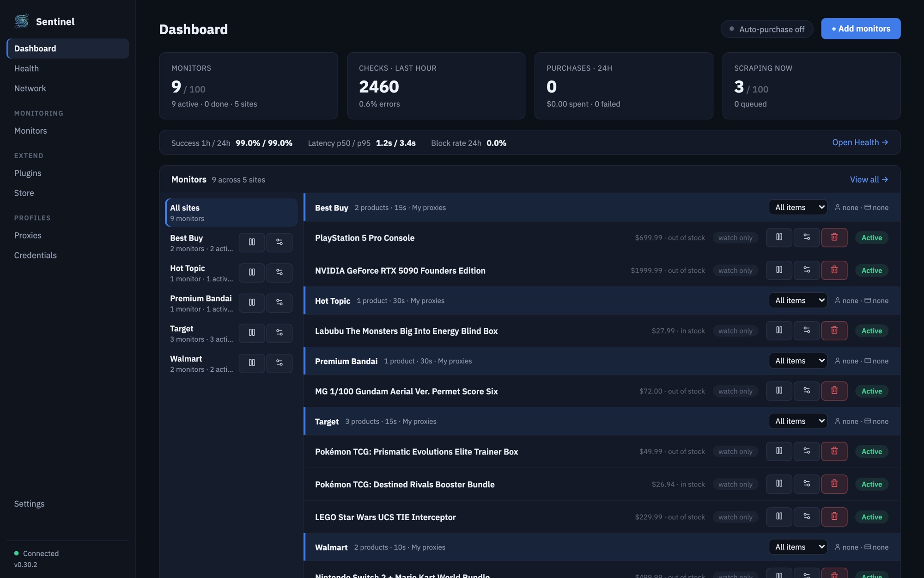
Task: Go to Network in sidebar
Action: 68,88
